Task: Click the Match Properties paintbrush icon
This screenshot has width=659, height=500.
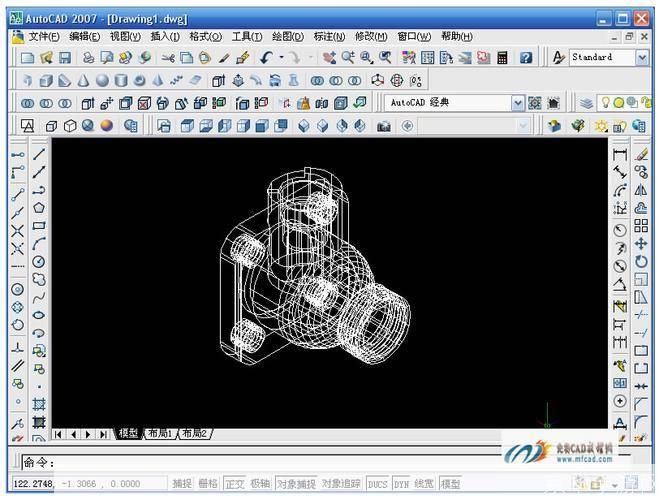Action: coord(224,58)
